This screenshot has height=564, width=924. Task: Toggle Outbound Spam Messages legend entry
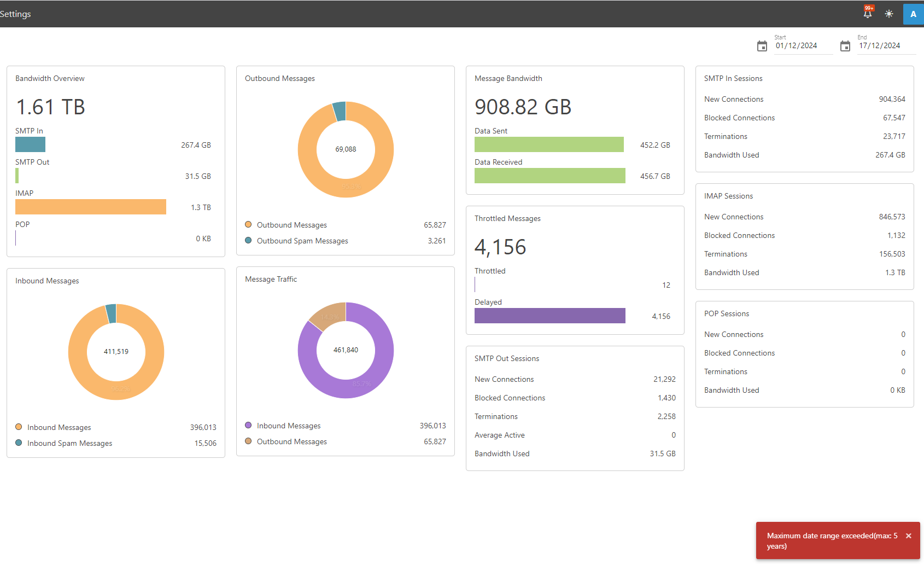tap(302, 241)
